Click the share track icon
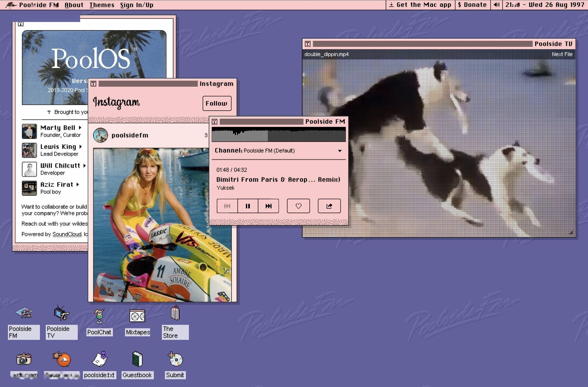This screenshot has height=387, width=588. pos(329,206)
